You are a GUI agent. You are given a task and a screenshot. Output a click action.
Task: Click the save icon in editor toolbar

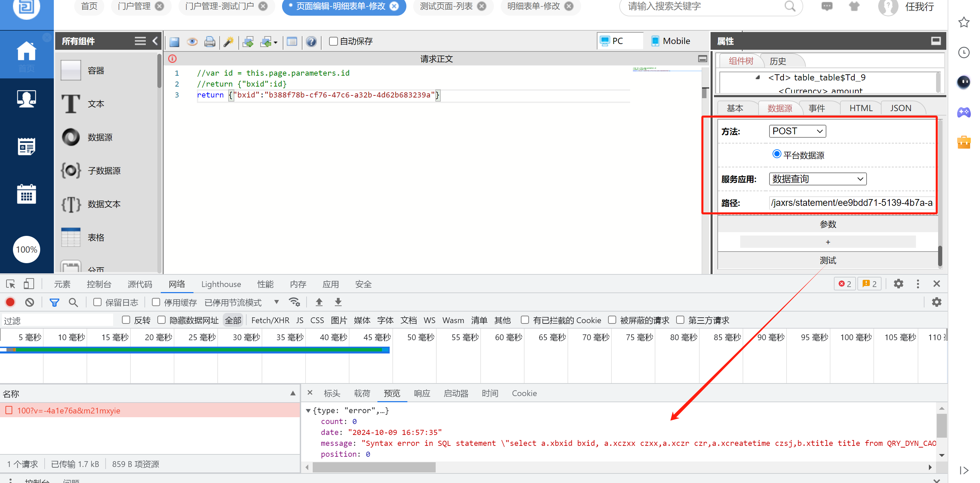pos(174,42)
